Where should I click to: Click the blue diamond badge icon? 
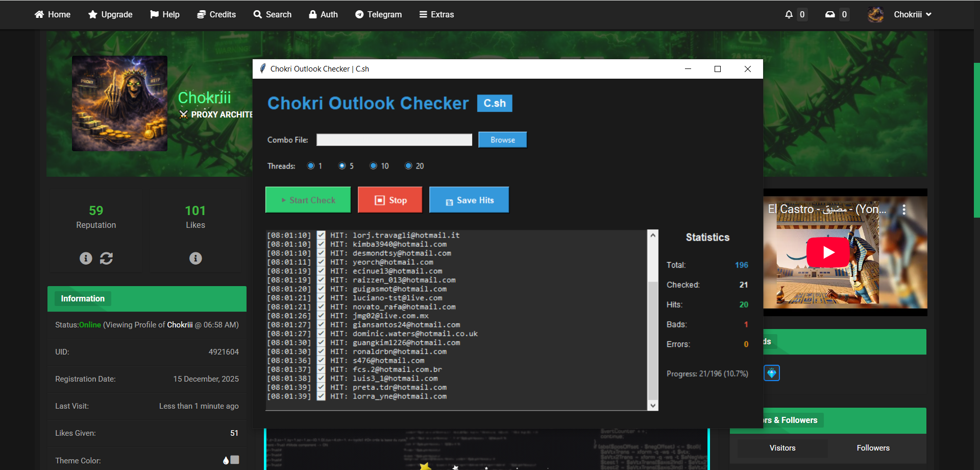[x=772, y=373]
